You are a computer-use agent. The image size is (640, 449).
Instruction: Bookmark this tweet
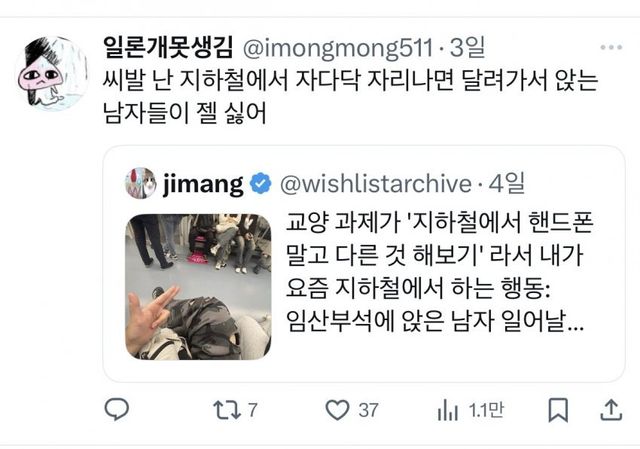(558, 410)
